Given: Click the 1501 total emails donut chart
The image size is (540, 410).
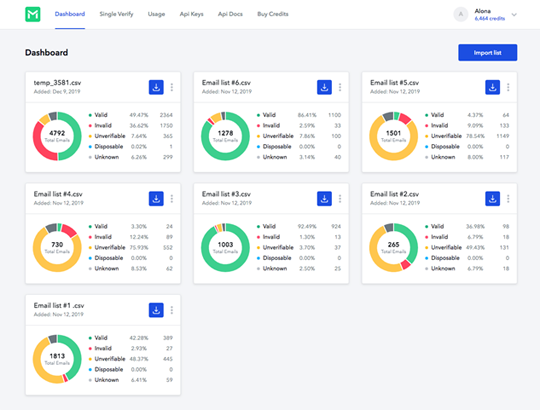Looking at the screenshot, I should coord(394,136).
